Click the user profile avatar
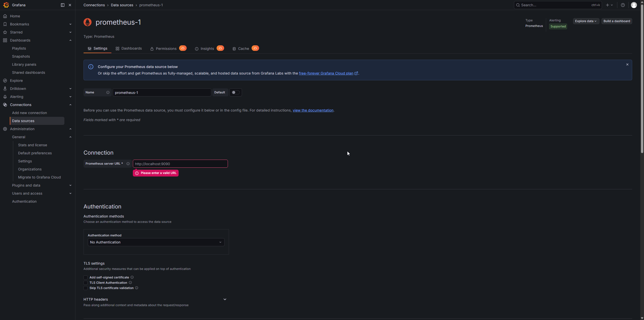This screenshot has height=320, width=644. pyautogui.click(x=634, y=5)
